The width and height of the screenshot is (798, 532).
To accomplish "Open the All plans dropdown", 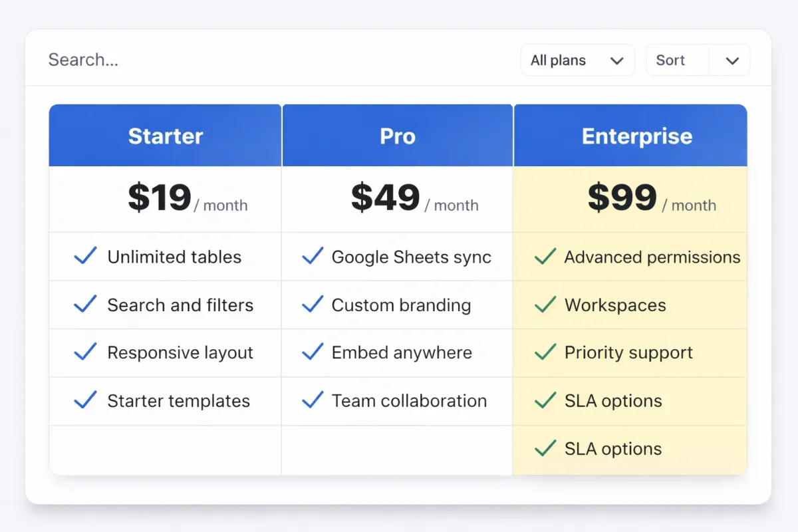I will [x=577, y=61].
